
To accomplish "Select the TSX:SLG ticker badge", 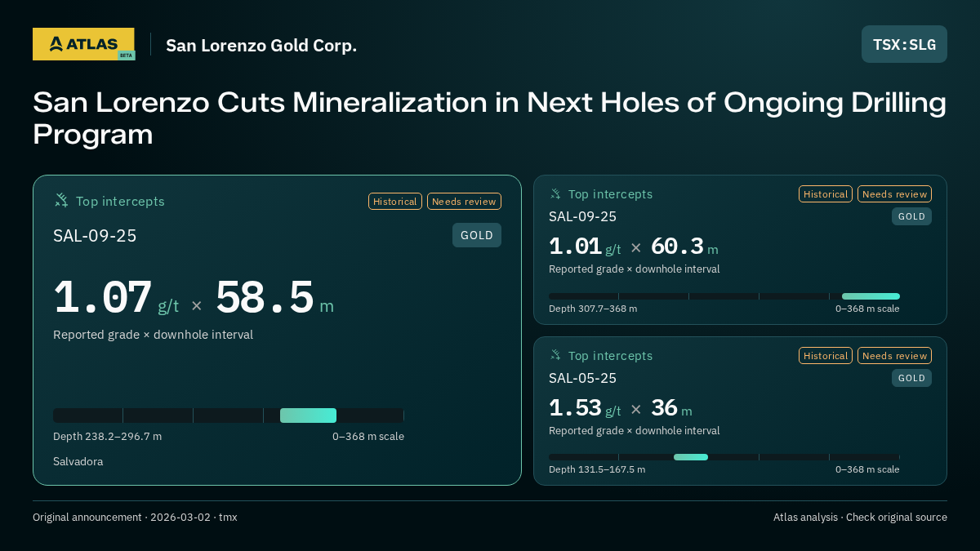I will pyautogui.click(x=904, y=44).
